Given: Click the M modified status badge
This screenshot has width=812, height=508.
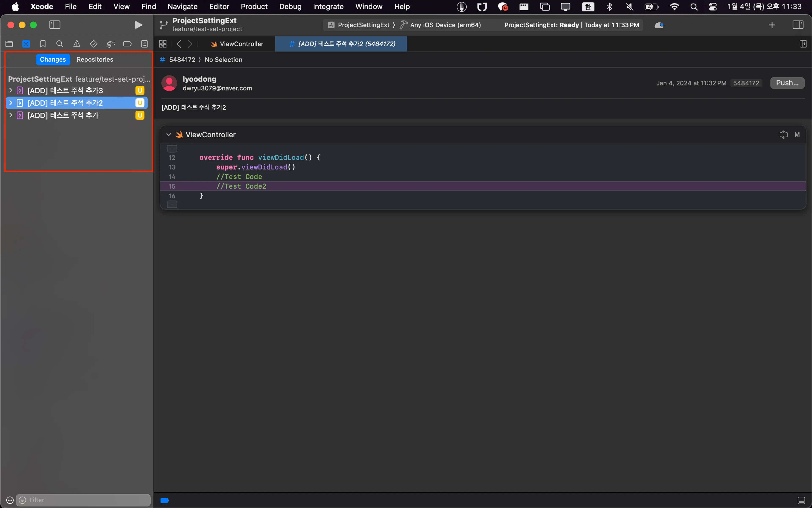Looking at the screenshot, I should pos(797,135).
